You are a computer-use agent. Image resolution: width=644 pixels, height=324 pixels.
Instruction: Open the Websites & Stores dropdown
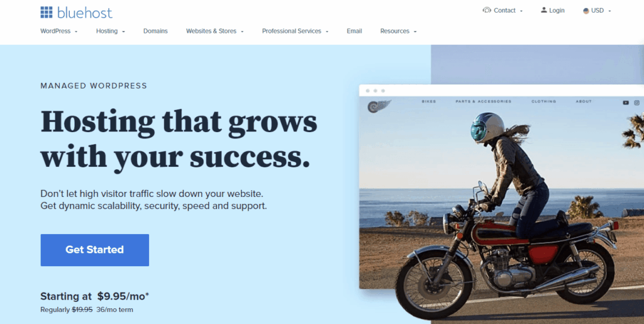pyautogui.click(x=215, y=31)
